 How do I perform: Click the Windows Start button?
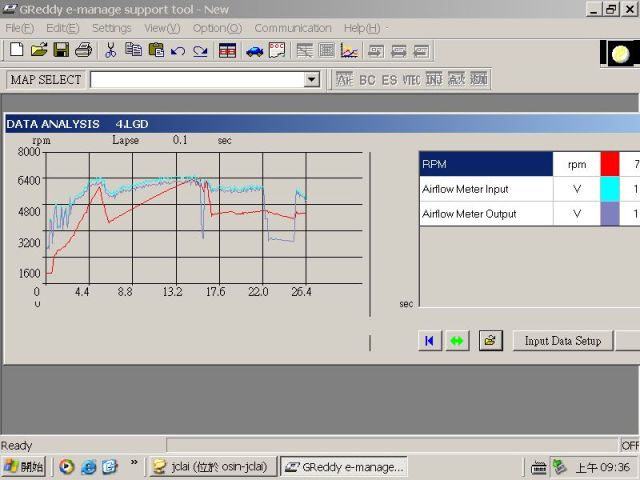point(24,467)
